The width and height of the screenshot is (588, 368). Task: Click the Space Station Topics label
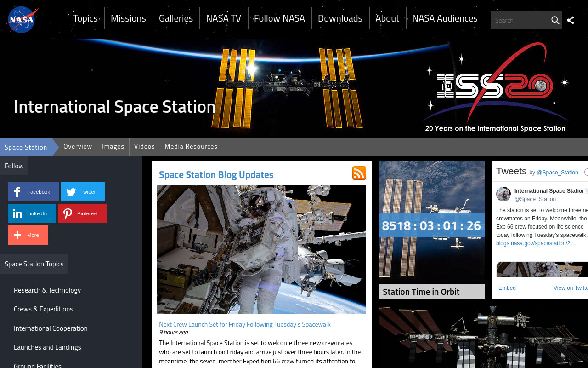click(x=34, y=264)
